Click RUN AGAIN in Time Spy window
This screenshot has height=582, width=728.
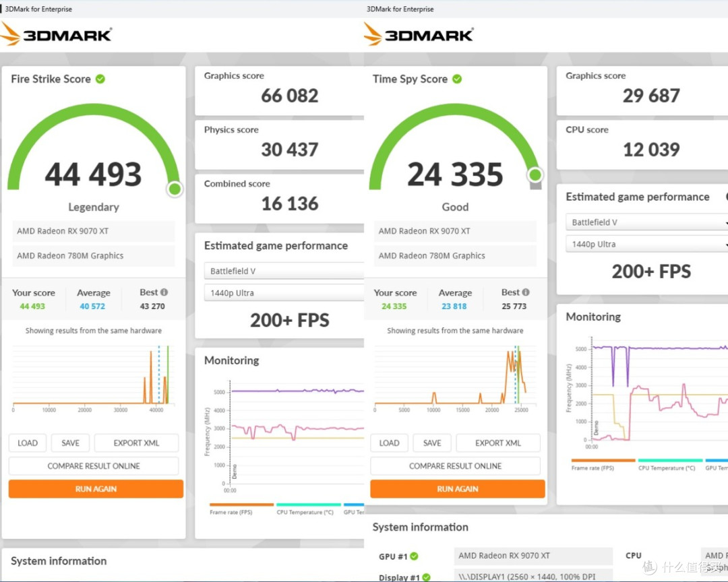pos(458,489)
